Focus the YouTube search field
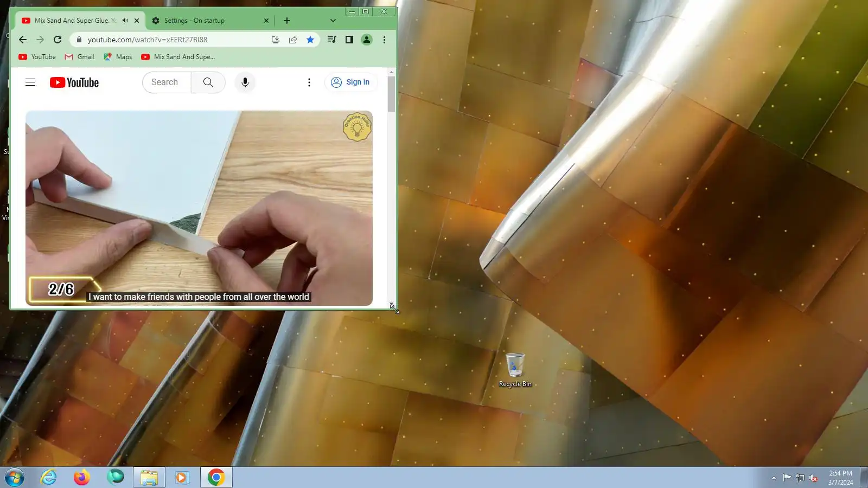 pyautogui.click(x=167, y=82)
